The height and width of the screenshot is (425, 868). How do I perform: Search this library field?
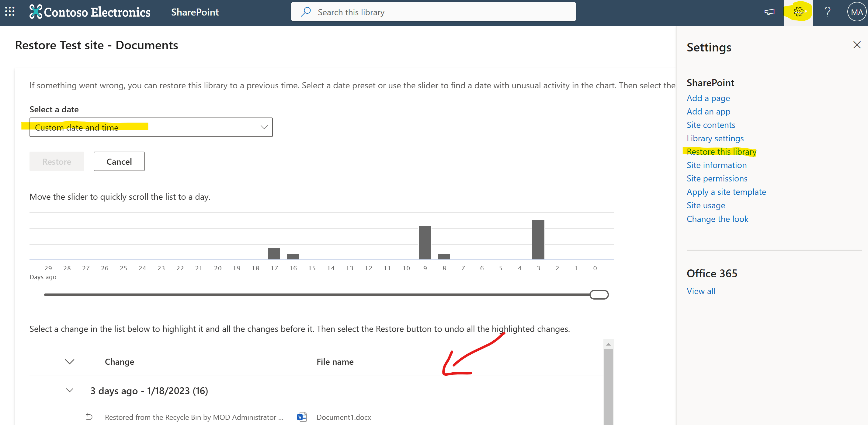pos(433,12)
